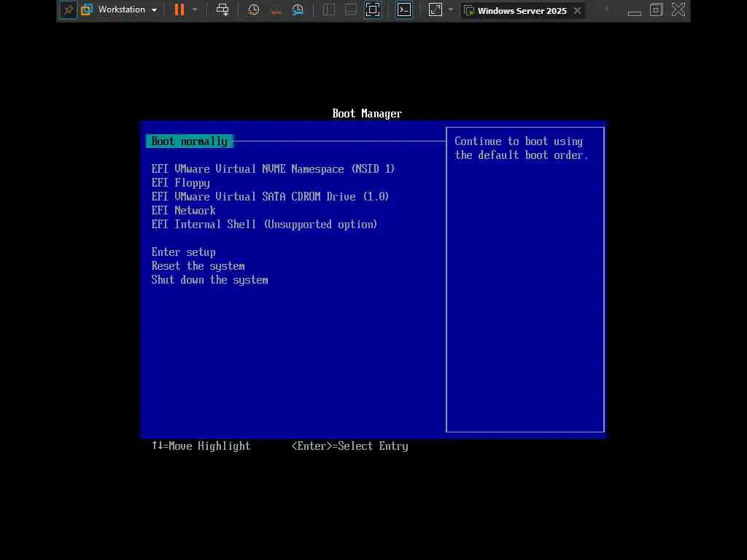Click the Boot Manager title text
Screen dimensions: 747x560
pos(367,114)
